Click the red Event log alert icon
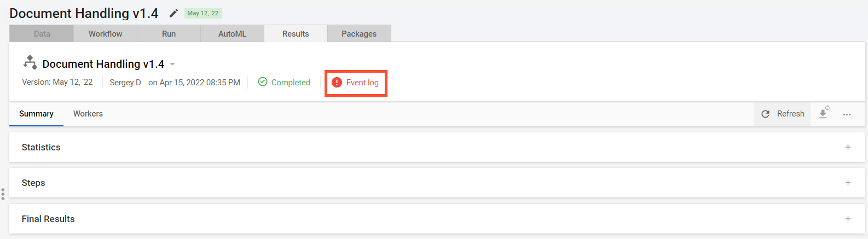 337,83
